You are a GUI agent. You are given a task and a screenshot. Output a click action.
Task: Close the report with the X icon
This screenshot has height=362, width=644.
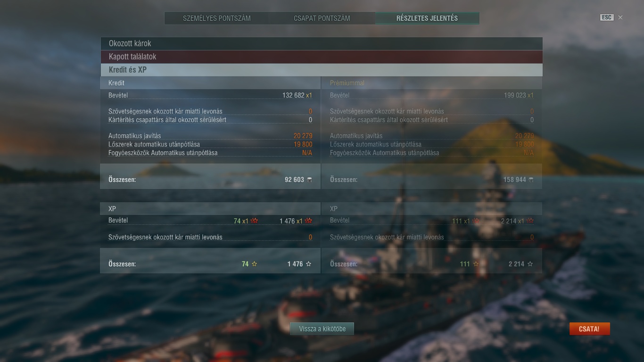tap(620, 17)
